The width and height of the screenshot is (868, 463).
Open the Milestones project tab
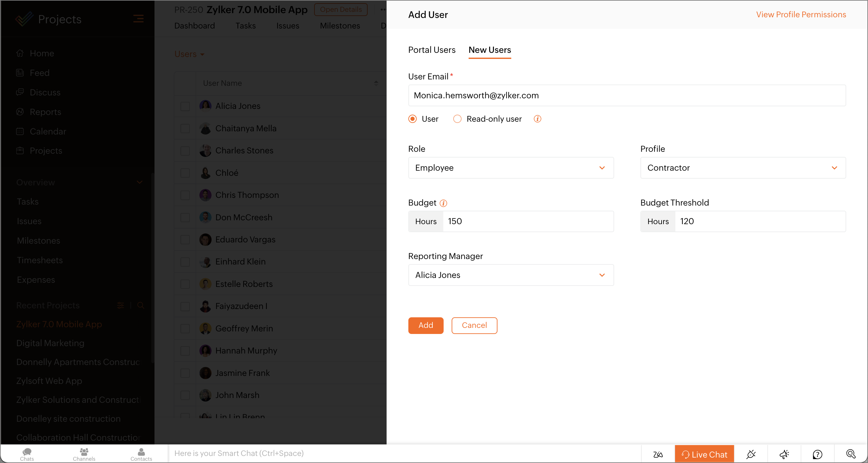pyautogui.click(x=340, y=26)
